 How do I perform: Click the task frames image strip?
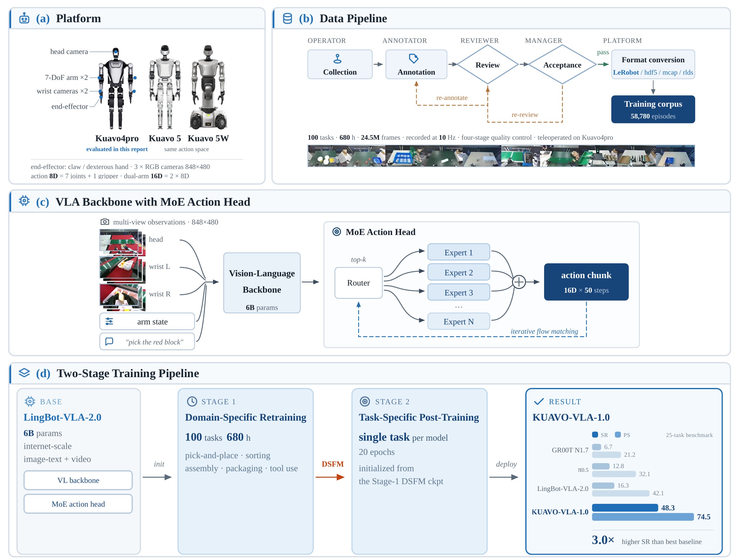(x=501, y=155)
